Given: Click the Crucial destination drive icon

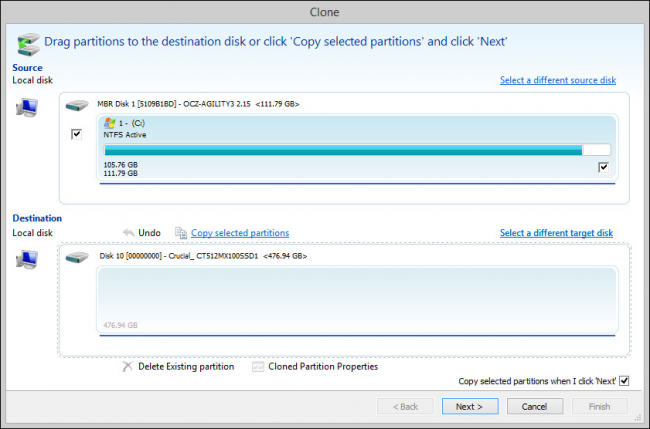Looking at the screenshot, I should (x=77, y=257).
